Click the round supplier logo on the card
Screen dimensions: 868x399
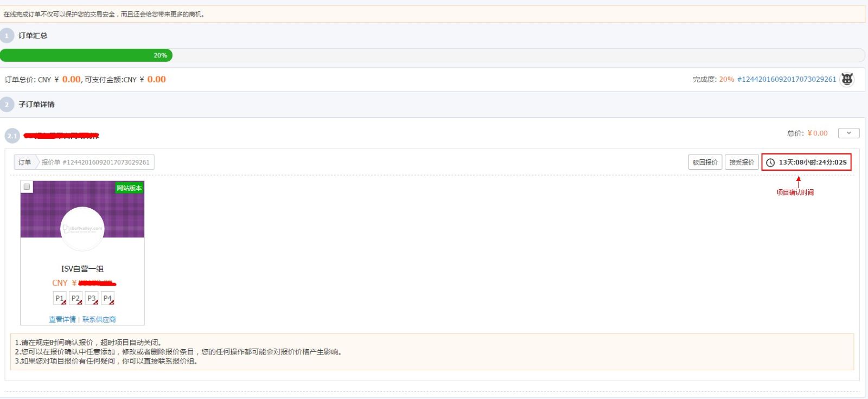[x=82, y=229]
